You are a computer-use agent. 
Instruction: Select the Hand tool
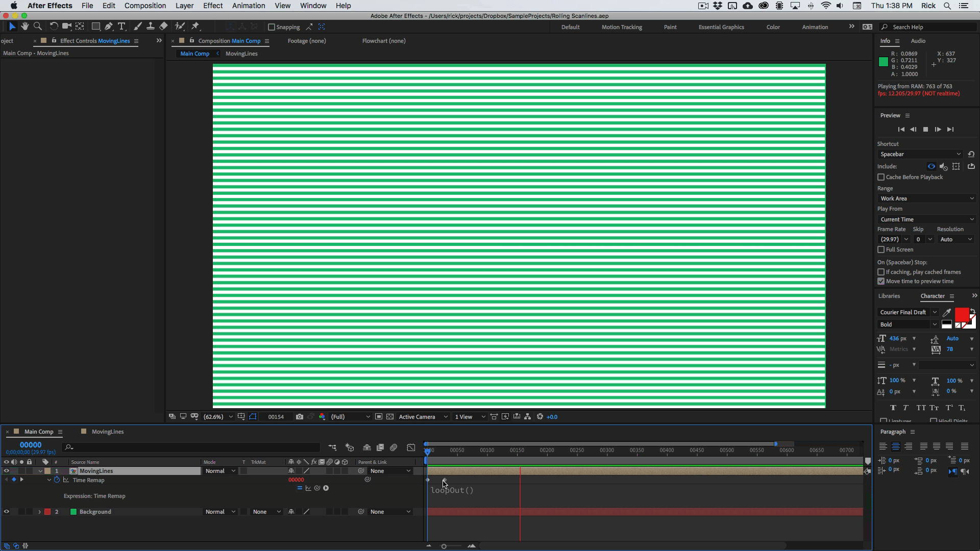point(24,27)
